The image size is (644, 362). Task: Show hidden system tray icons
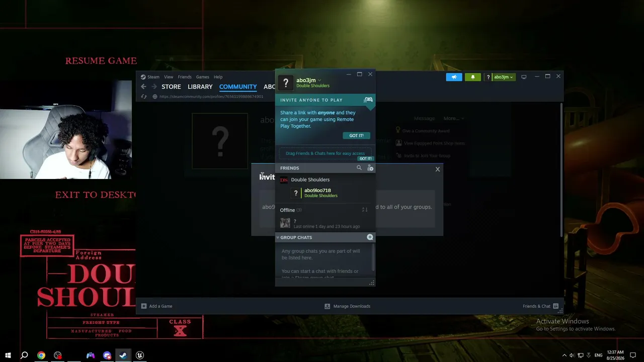(x=564, y=355)
